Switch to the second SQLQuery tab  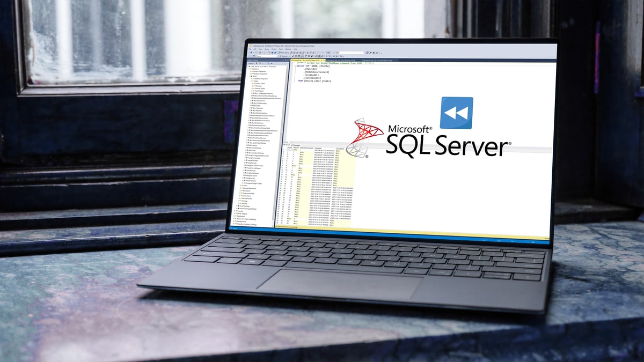pos(341,61)
